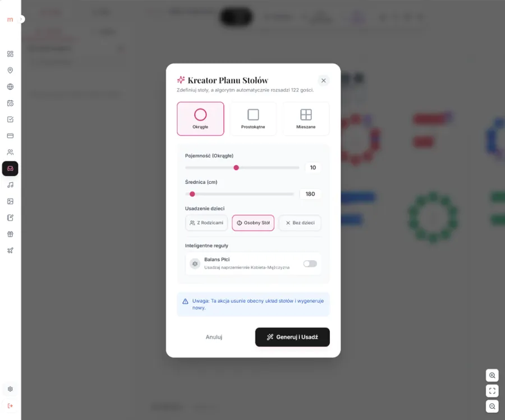This screenshot has width=505, height=420.
Task: Click the zoom in magnifier icon
Action: click(492, 376)
